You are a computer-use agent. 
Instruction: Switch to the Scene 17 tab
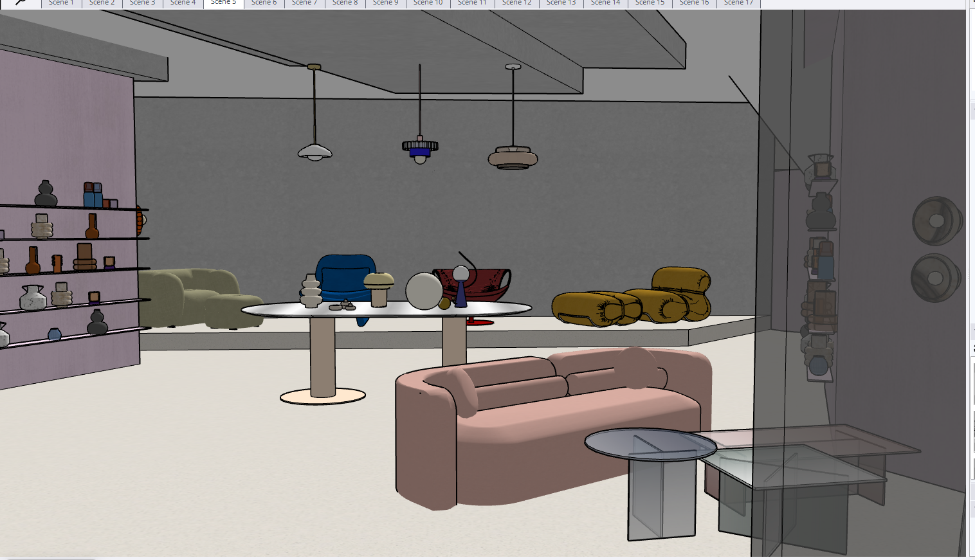[738, 3]
